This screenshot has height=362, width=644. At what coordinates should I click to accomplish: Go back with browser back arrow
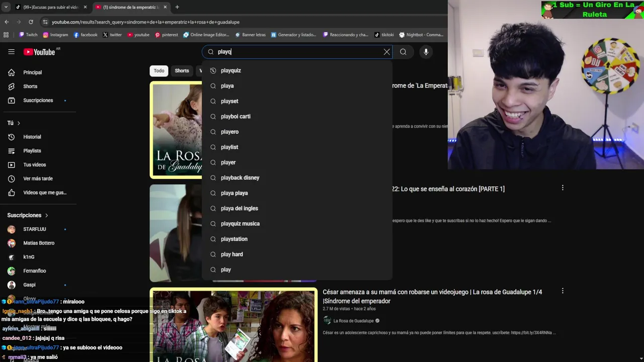point(7,22)
